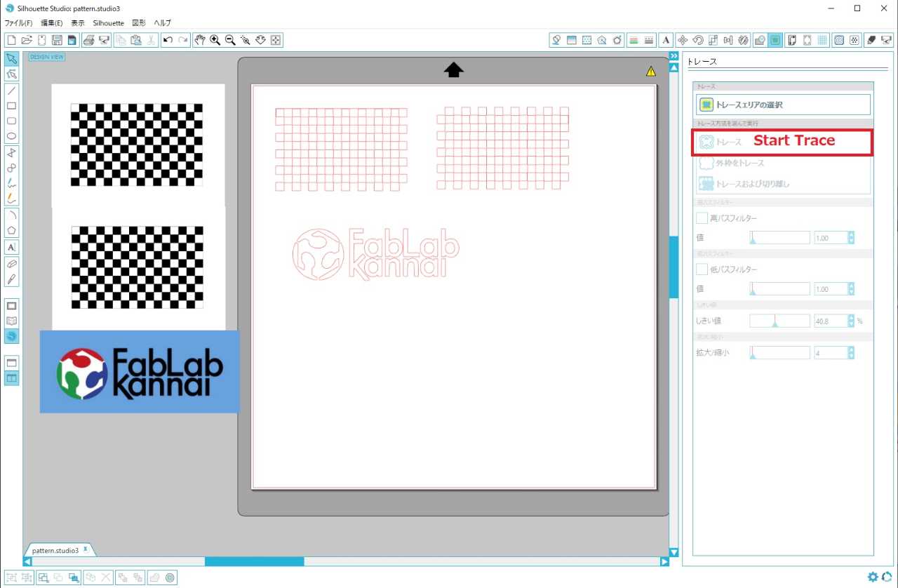Select the Line drawing tool
The image size is (898, 588).
pyautogui.click(x=11, y=91)
